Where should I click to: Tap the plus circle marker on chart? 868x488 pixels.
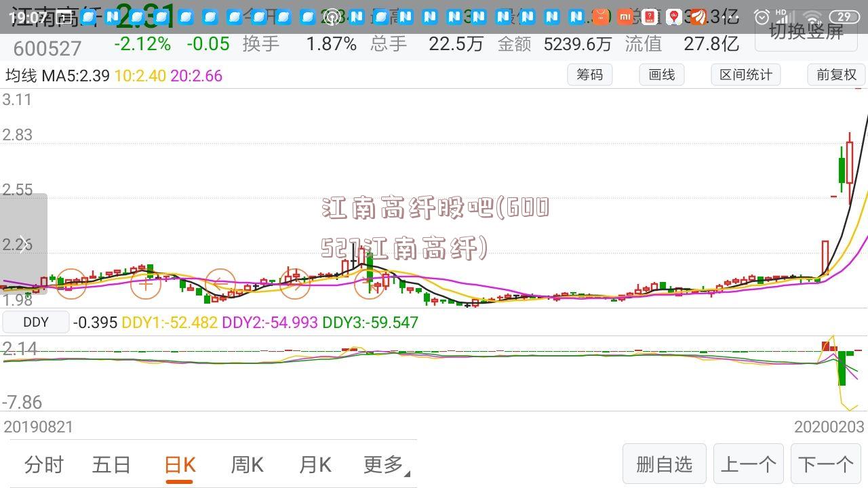[145, 284]
